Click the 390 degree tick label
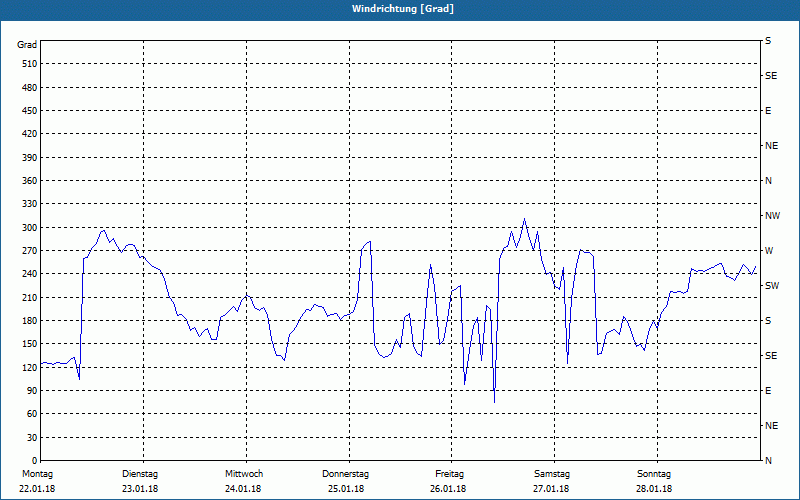 point(30,158)
